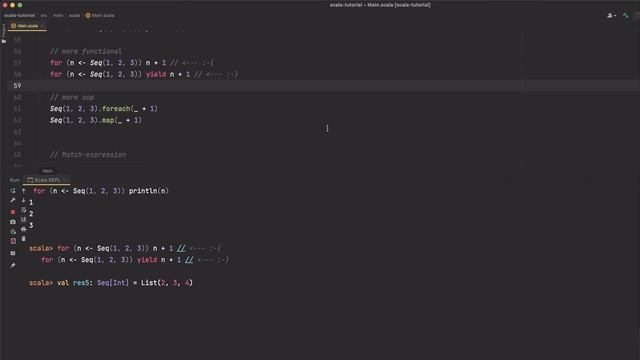Click the first scala> prompt in the REPL
The height and width of the screenshot is (360, 640).
(41, 248)
